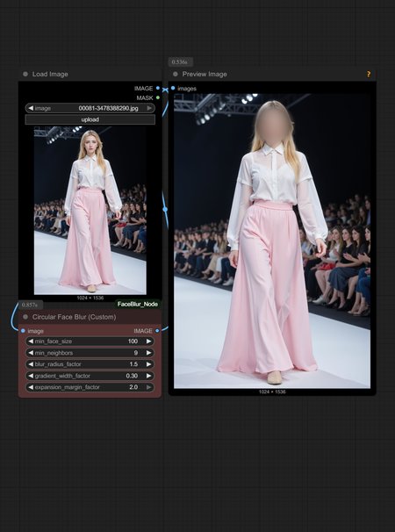Increase min_face_size with right arrow
This screenshot has height=532, width=395.
point(148,341)
